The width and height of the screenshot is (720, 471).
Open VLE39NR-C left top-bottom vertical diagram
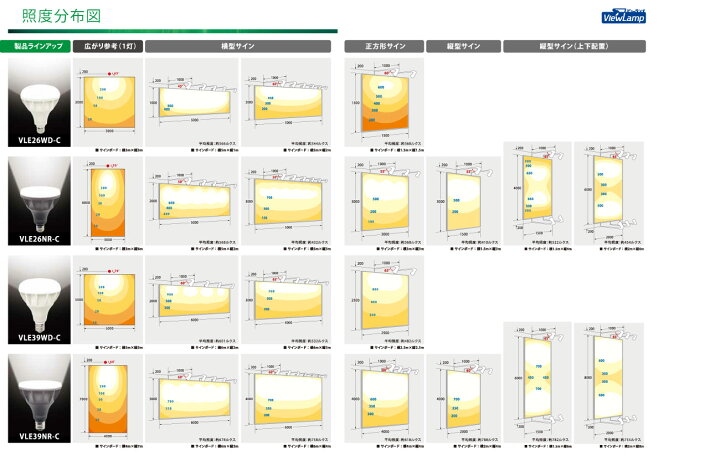point(538,383)
